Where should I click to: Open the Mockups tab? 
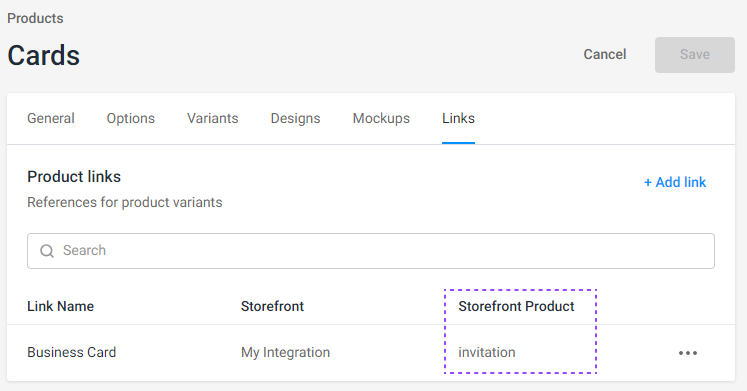click(x=381, y=118)
